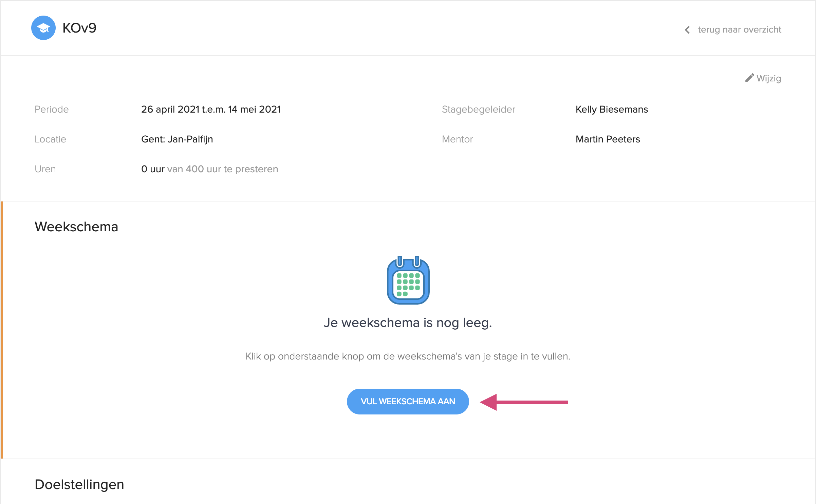
Task: Click the 0 uur hours value
Action: click(153, 169)
